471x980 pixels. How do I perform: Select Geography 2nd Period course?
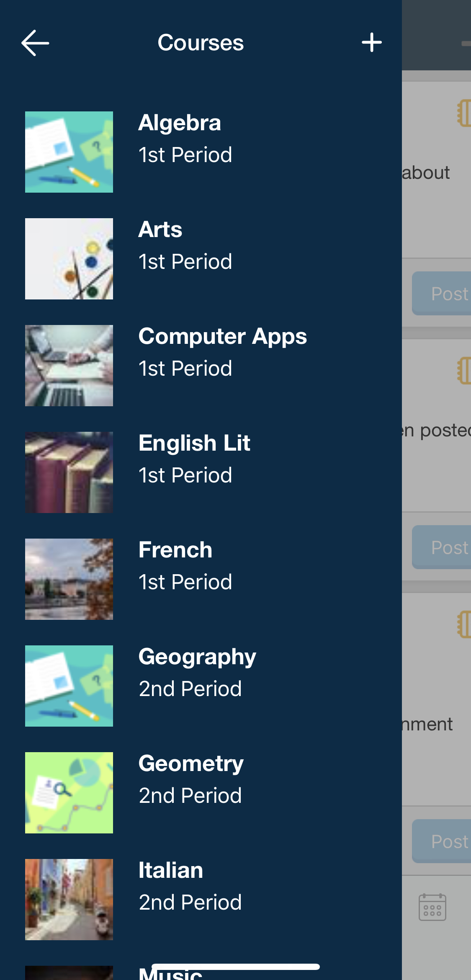(x=197, y=673)
